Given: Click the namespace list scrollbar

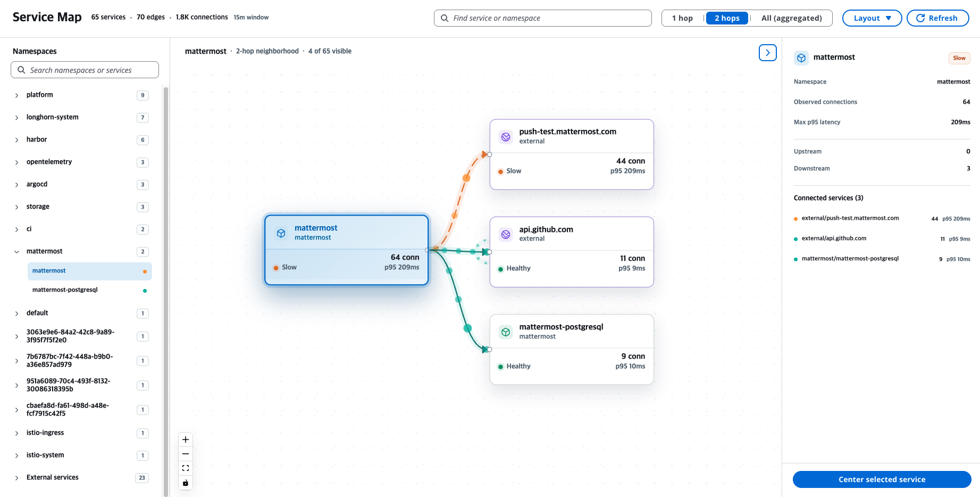Looking at the screenshot, I should (x=166, y=292).
